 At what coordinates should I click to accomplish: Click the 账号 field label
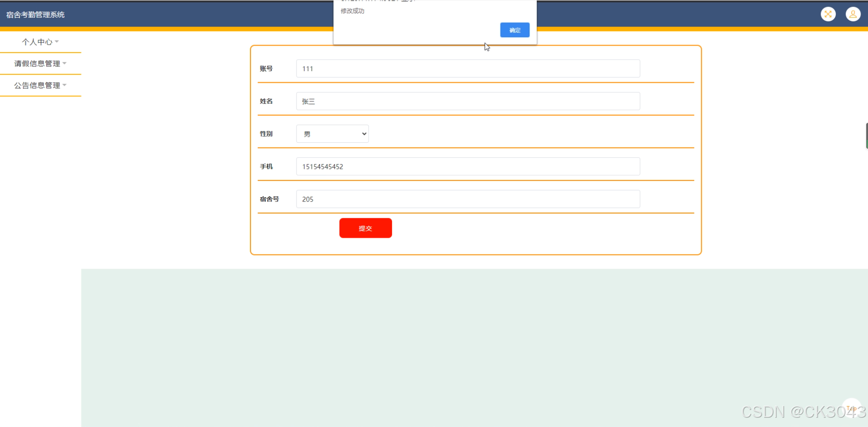266,69
